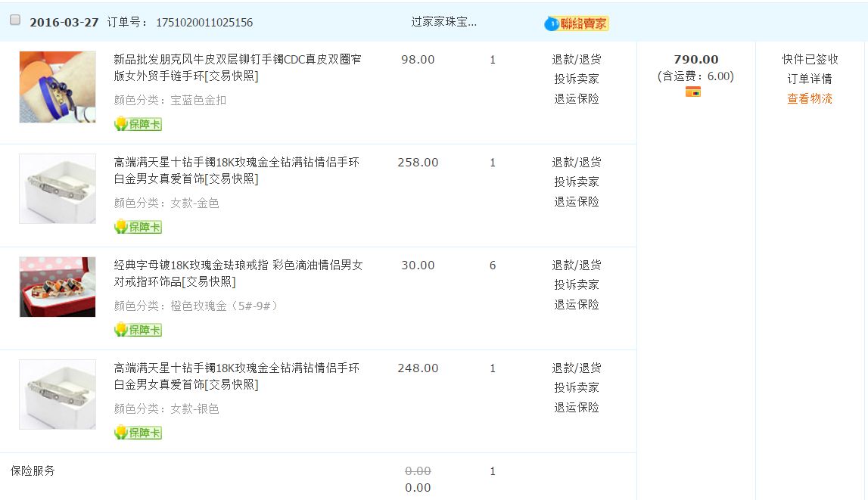Open the 过家家珠宝 shop name link

click(443, 22)
